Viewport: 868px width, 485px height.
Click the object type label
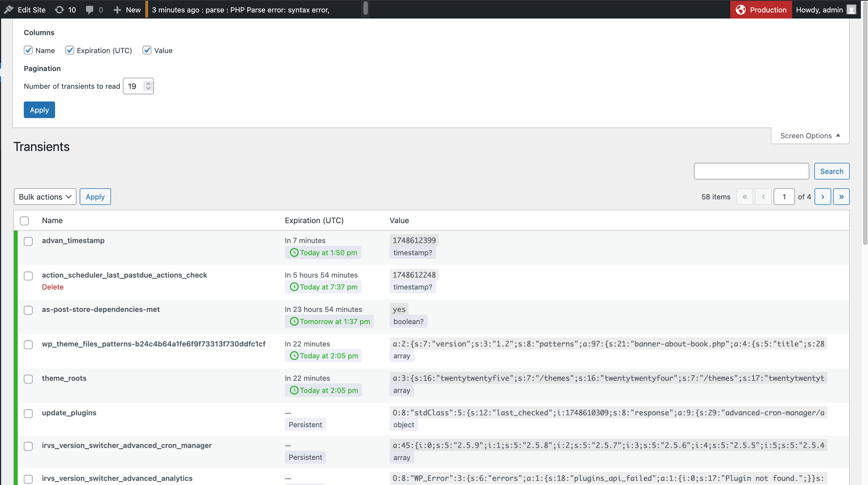tap(404, 424)
